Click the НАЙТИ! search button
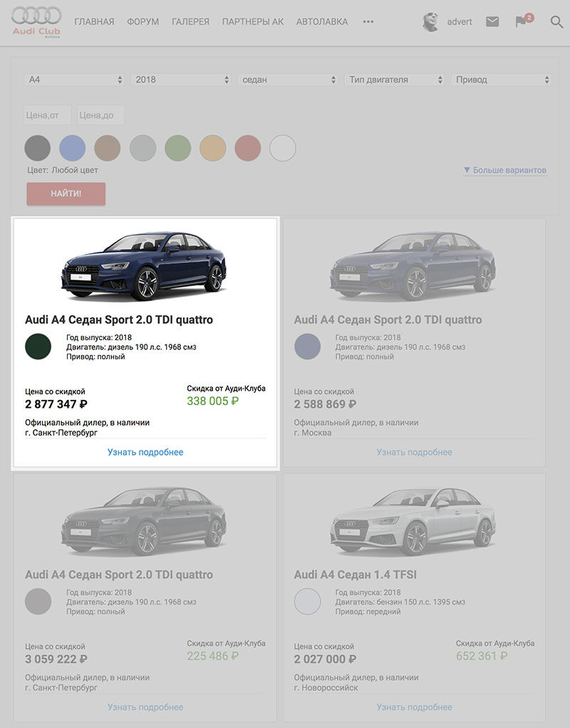The height and width of the screenshot is (728, 570). pyautogui.click(x=66, y=194)
